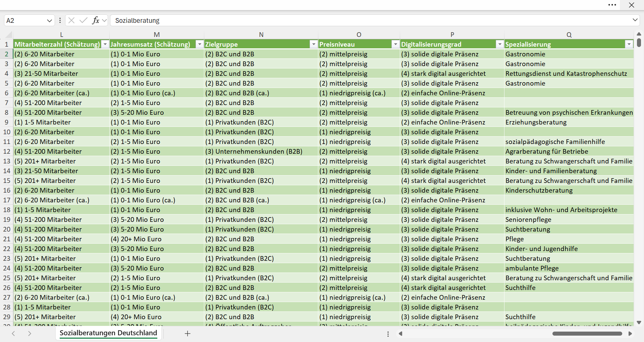Click the formula bar vertical dots handle

point(60,20)
